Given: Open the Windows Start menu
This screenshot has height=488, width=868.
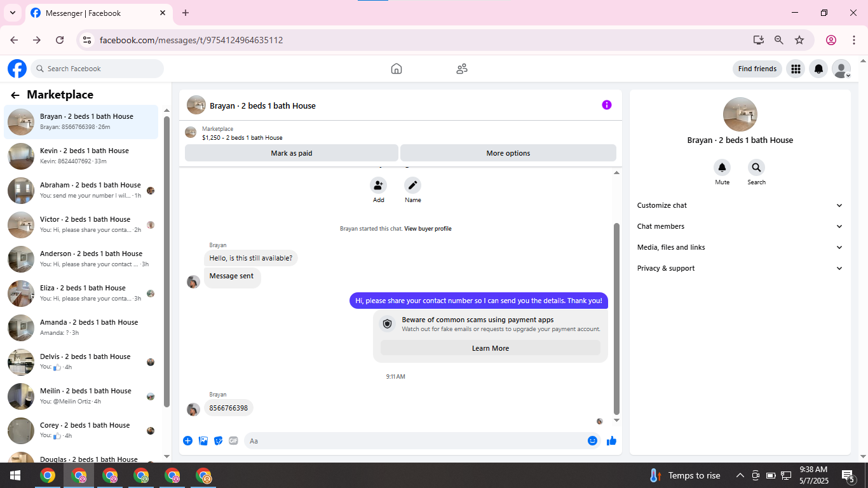Looking at the screenshot, I should pos(15,475).
